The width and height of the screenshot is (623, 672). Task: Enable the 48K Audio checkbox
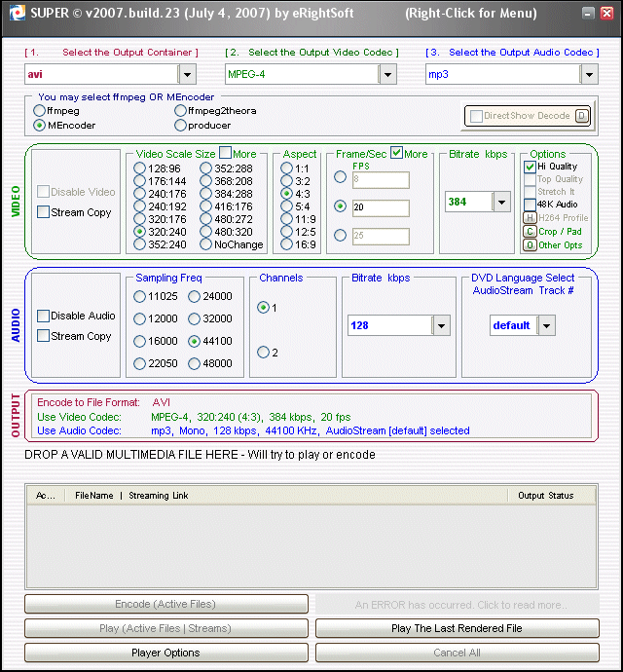530,205
